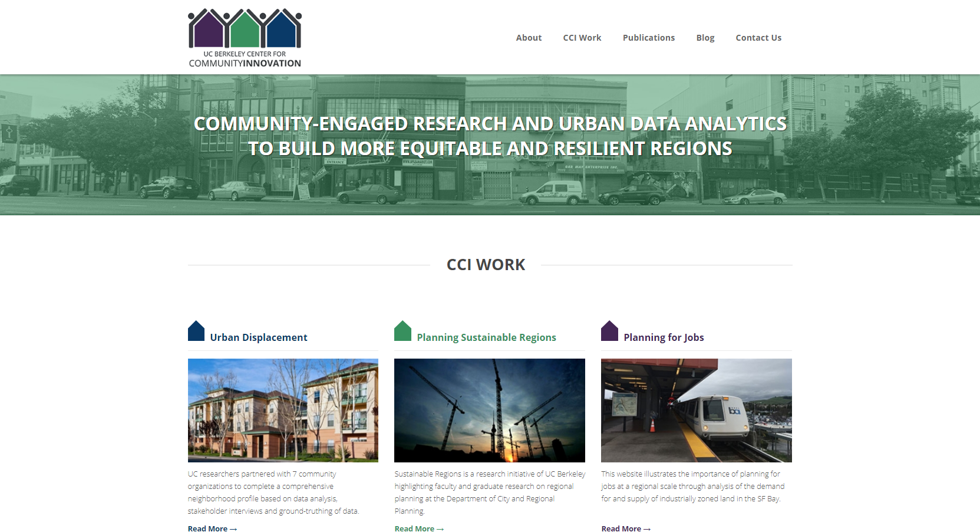Click the text 'UC researchers partnered with 7 community'
The image size is (980, 532).
click(262, 474)
